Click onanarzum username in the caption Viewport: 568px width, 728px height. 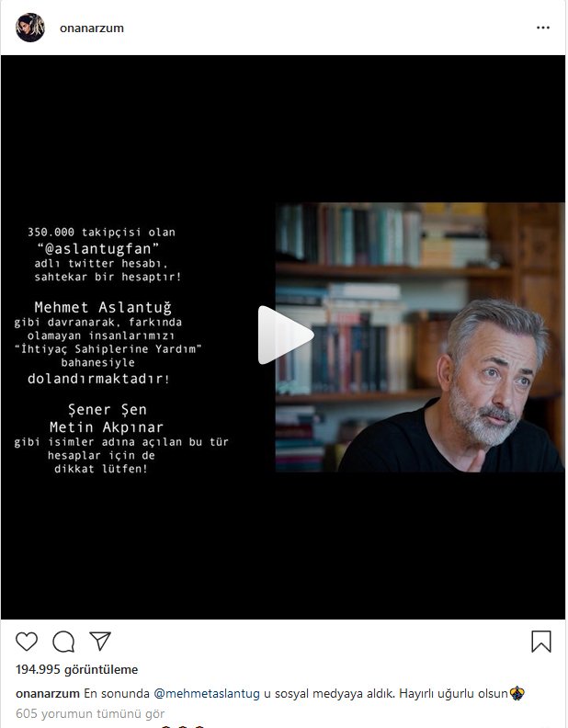pyautogui.click(x=48, y=693)
